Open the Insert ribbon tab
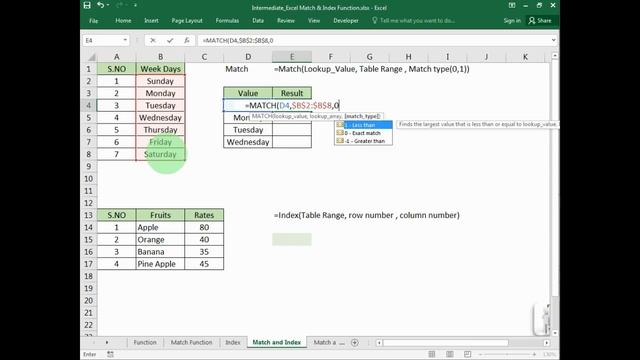Screen dimensions: 640x360 click(x=151, y=20)
